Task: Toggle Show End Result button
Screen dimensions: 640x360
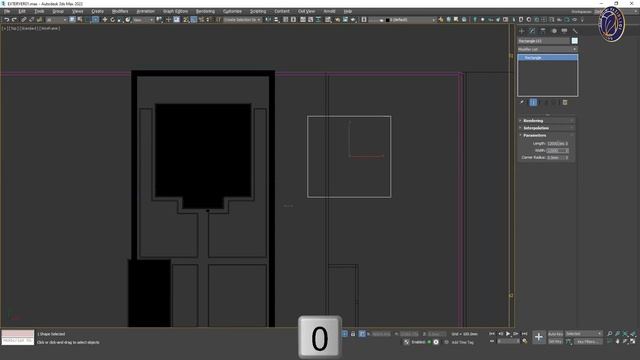Action: 533,102
